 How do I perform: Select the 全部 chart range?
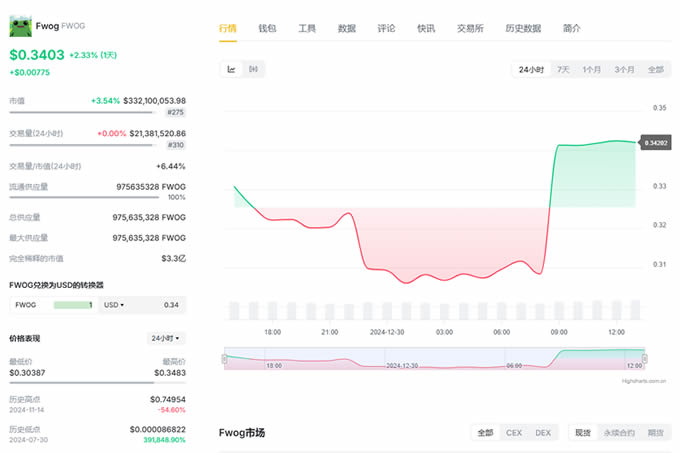pos(656,70)
